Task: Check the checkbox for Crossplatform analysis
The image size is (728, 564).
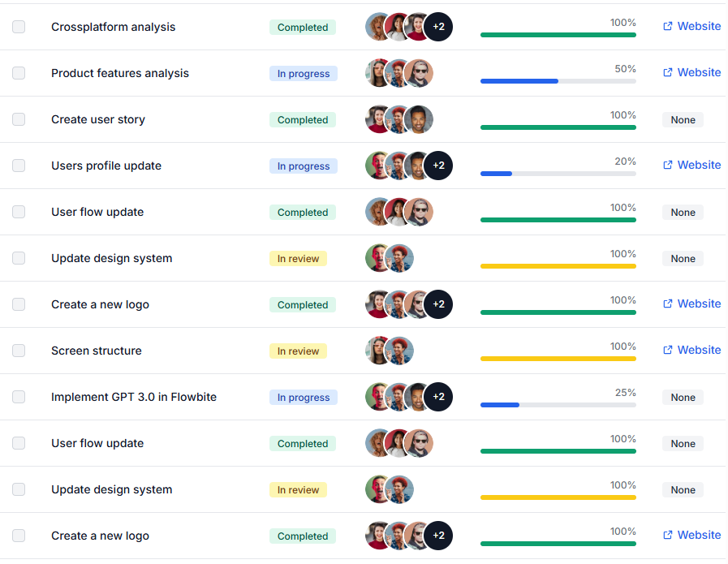Action: click(19, 27)
